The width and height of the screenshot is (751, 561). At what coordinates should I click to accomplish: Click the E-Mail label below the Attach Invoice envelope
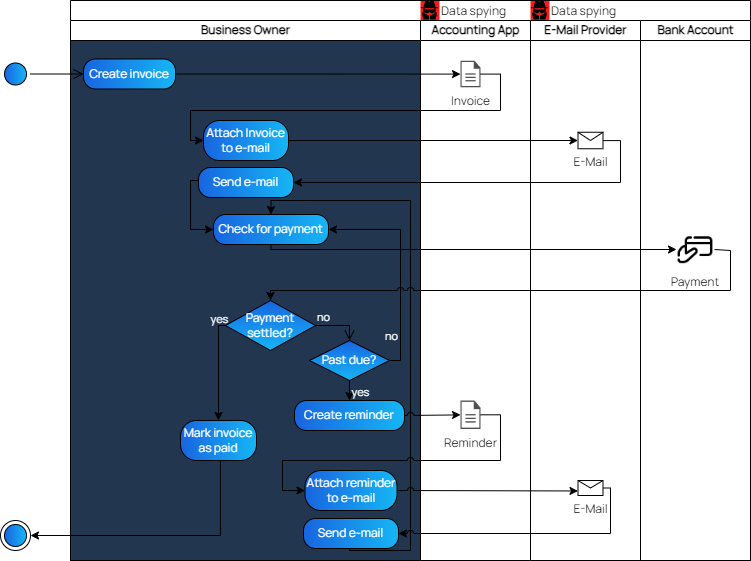coord(590,162)
